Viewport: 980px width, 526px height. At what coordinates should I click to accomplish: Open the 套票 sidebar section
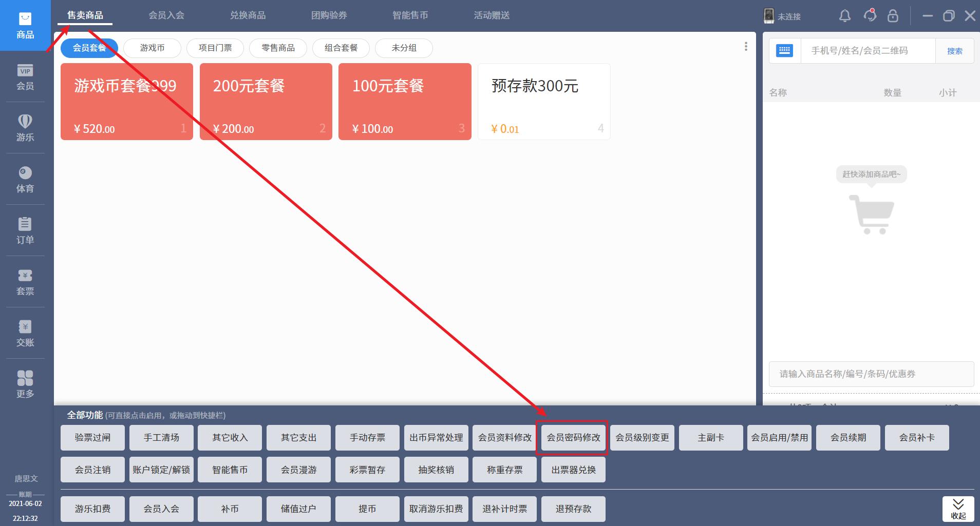click(x=25, y=282)
